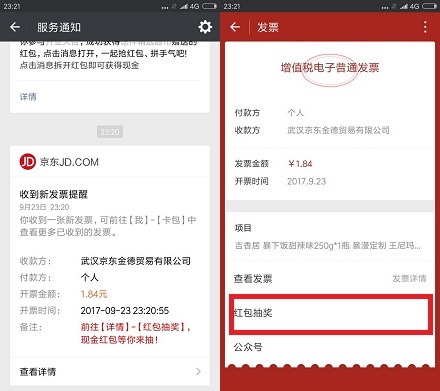
Task: Tap 个人 payer value on 发票 page
Action: tap(296, 113)
